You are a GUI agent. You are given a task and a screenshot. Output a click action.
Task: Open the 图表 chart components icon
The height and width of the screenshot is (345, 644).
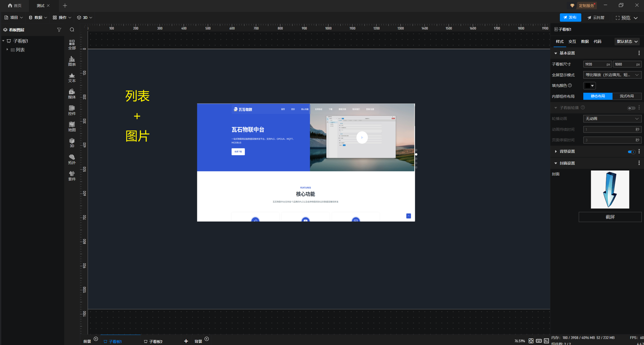click(x=72, y=61)
